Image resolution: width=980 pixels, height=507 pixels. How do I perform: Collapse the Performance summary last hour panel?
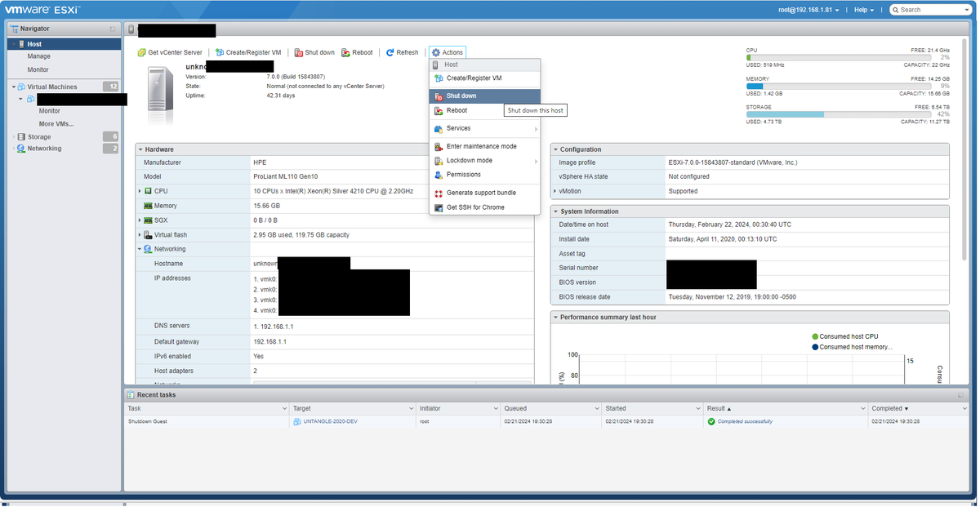click(555, 317)
